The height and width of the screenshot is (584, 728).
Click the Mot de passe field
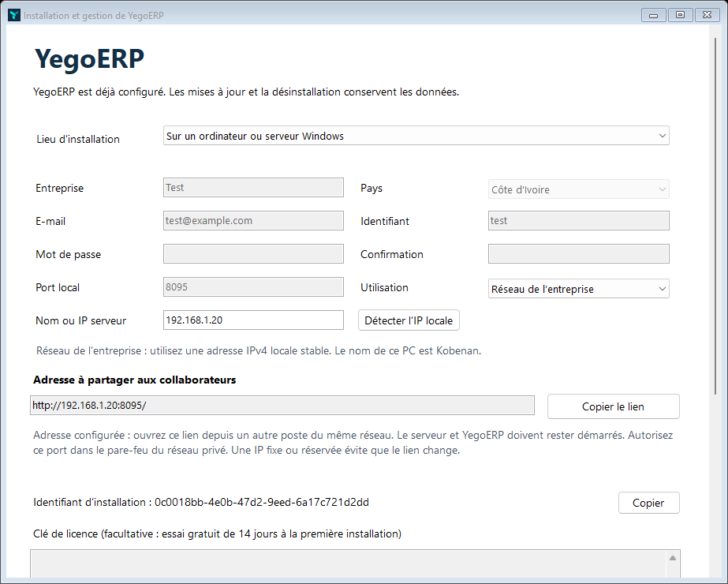click(x=253, y=254)
